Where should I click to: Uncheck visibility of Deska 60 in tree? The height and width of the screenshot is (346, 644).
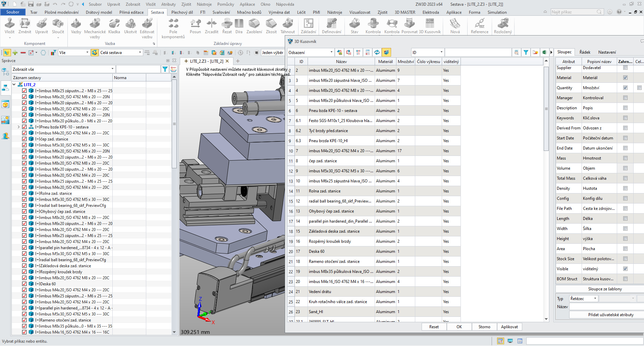coord(24,284)
